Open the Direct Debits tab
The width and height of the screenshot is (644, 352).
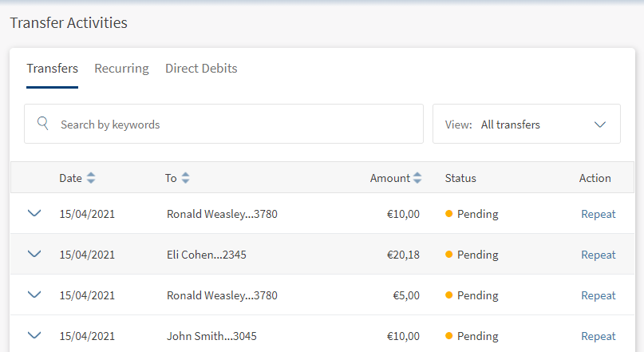pyautogui.click(x=201, y=69)
